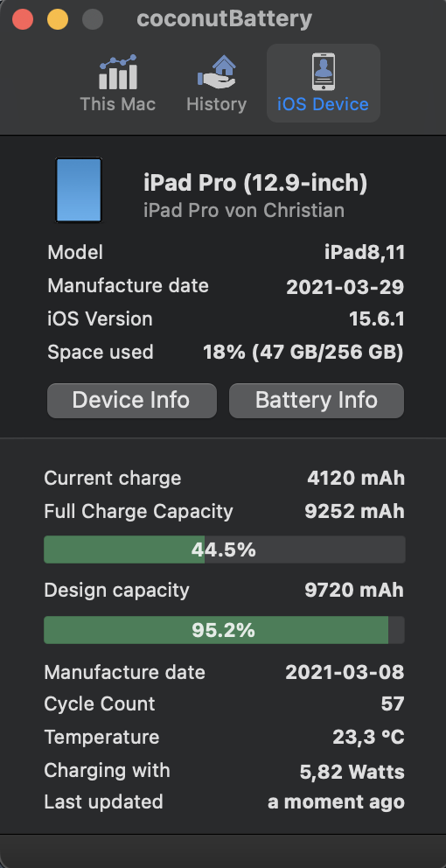This screenshot has width=446, height=868.
Task: Minimize window with the yellow button
Action: click(x=58, y=20)
